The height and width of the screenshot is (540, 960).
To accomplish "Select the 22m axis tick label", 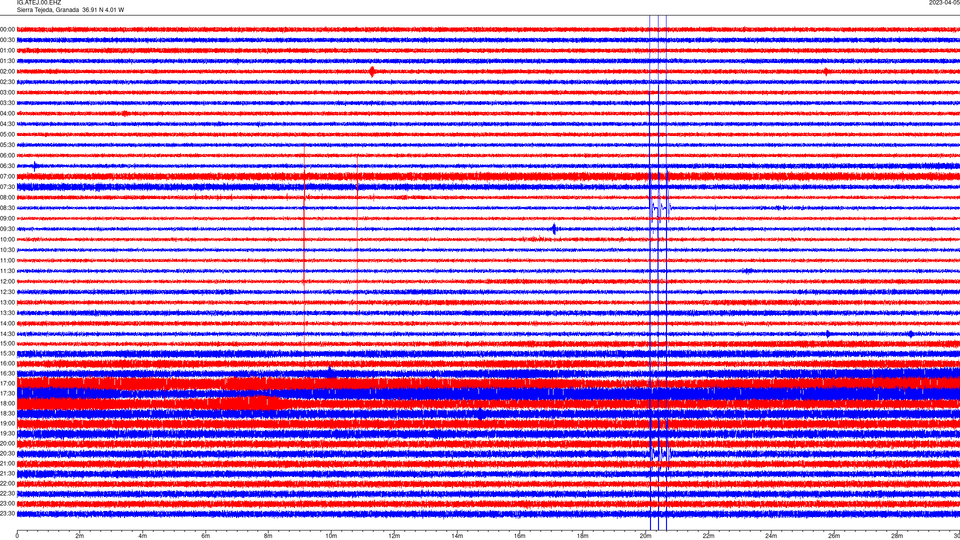I will pos(708,536).
